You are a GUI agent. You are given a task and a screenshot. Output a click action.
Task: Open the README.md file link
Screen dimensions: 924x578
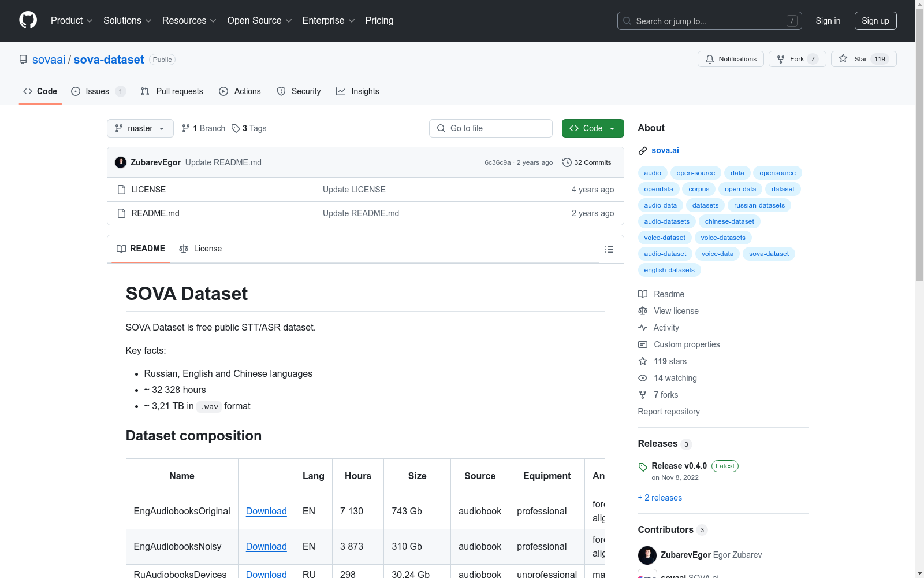point(155,213)
